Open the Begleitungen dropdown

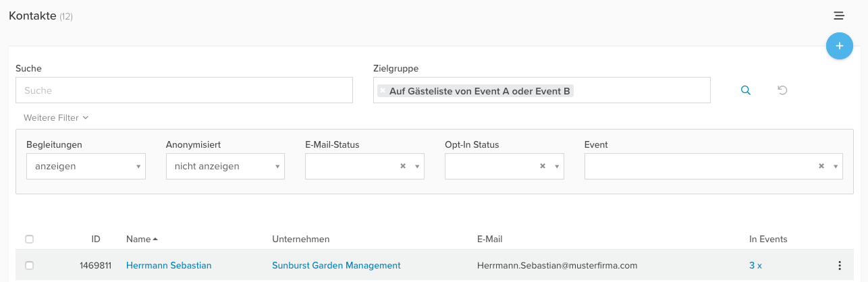pos(86,166)
